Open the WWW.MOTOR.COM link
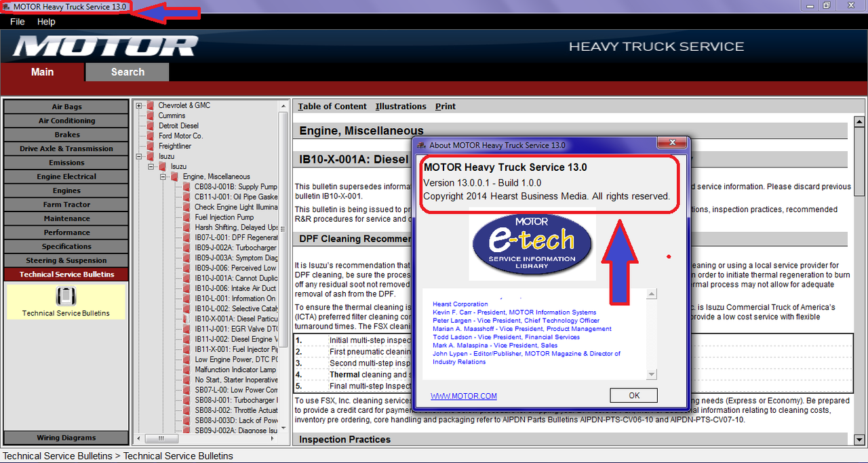 [x=464, y=397]
